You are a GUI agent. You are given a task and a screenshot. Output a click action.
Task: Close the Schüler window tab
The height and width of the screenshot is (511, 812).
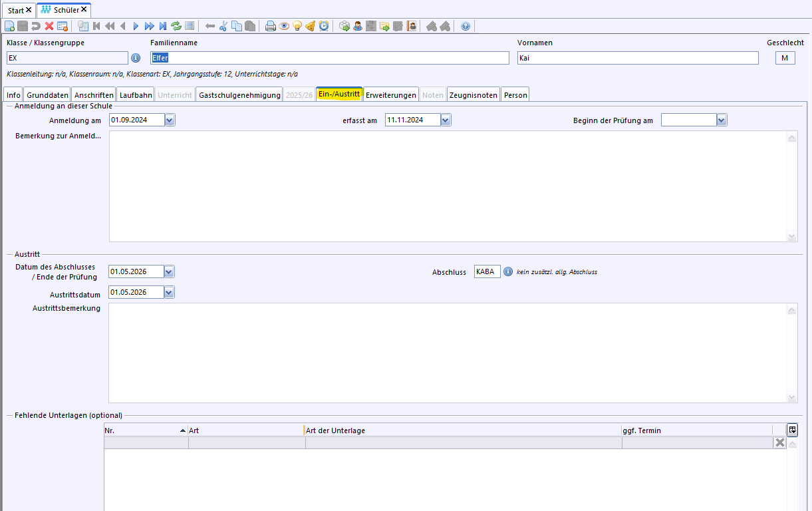84,10
